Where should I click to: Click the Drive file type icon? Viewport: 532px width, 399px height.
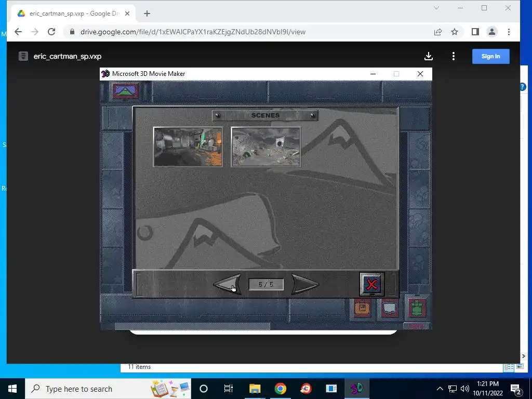pyautogui.click(x=23, y=56)
